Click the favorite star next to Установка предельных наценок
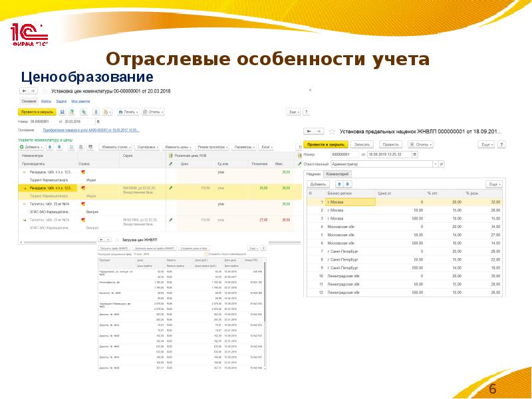532x399 pixels. click(331, 132)
